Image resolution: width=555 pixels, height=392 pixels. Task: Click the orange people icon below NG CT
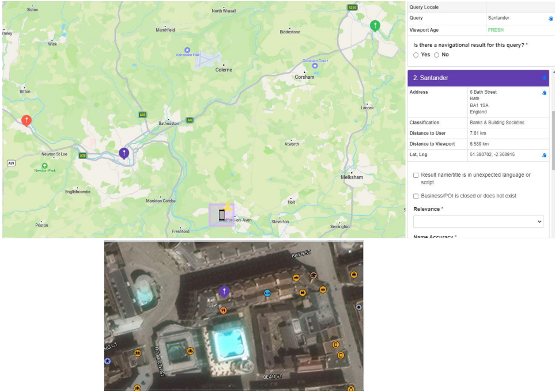[x=138, y=353]
